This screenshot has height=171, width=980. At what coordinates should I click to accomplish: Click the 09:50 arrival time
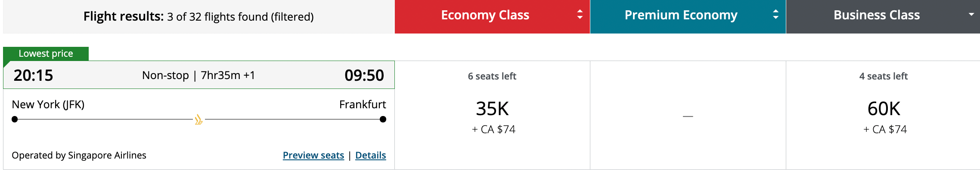pos(364,76)
